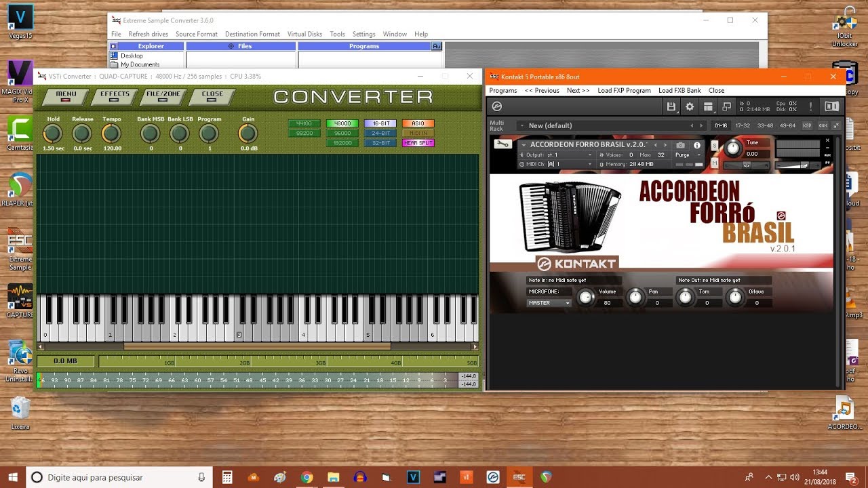Click the NI logo in Kontakt header
Image resolution: width=868 pixels, height=488 pixels.
pyautogui.click(x=831, y=106)
